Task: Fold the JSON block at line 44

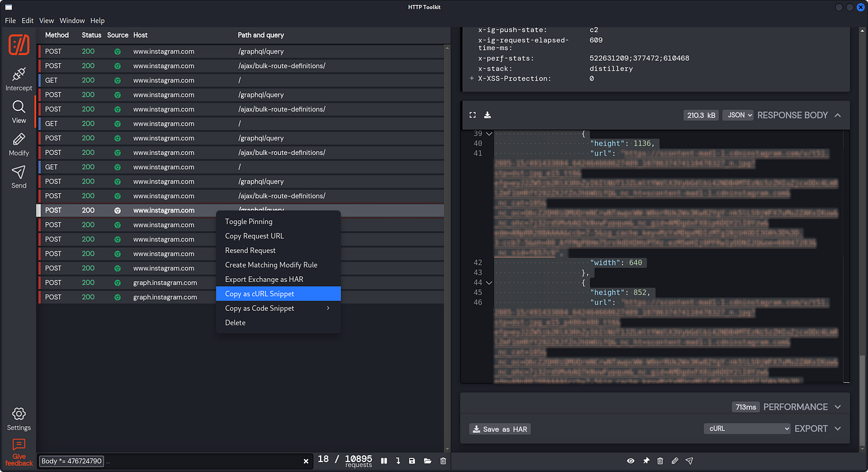Action: tap(489, 282)
